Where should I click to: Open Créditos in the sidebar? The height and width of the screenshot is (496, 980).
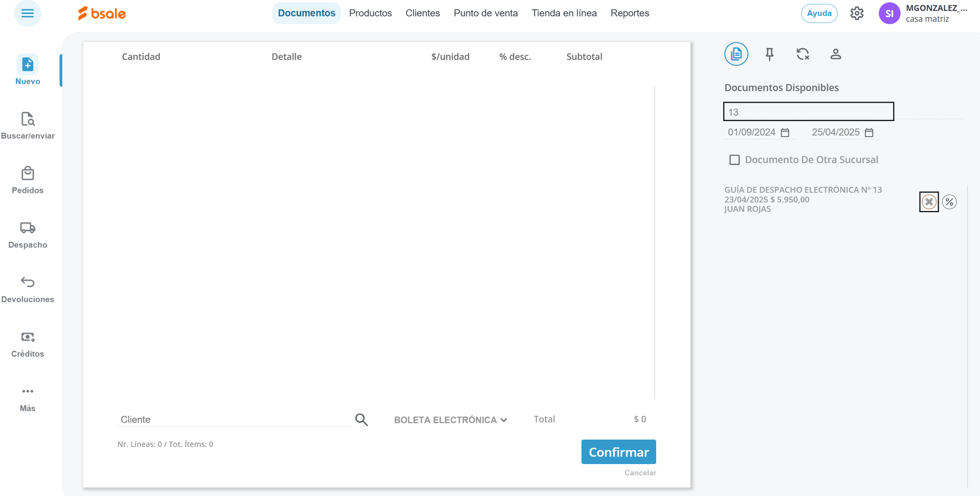coord(28,337)
